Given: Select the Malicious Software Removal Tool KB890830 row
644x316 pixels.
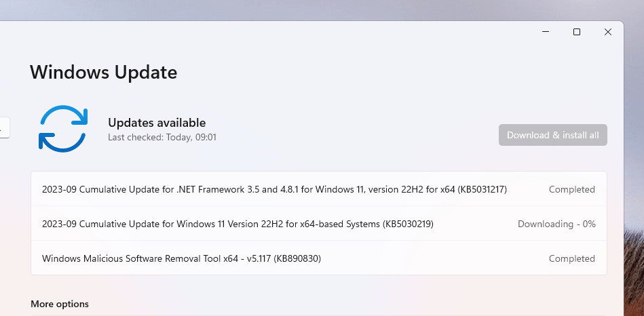Looking at the screenshot, I should (319, 258).
